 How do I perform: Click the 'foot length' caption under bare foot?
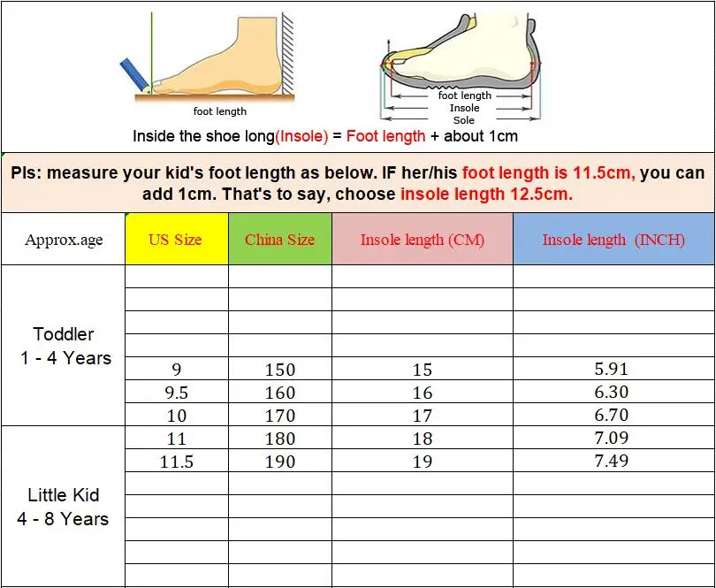pos(219,111)
